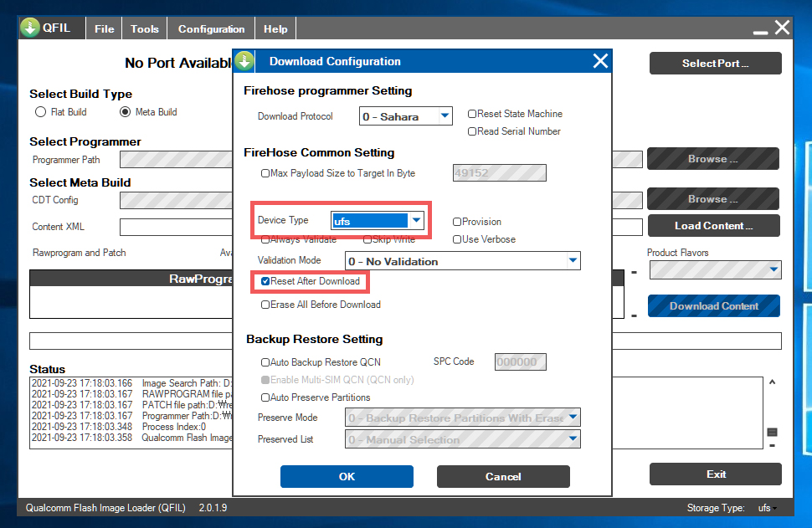This screenshot has width=812, height=528.
Task: Click the Download Configuration dialog green icon
Action: tap(244, 61)
